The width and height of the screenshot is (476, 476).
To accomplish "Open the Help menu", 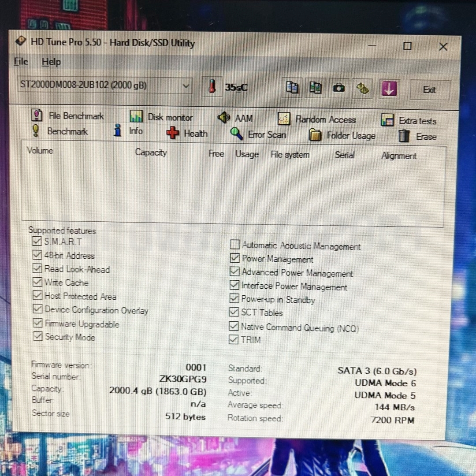I will click(51, 62).
